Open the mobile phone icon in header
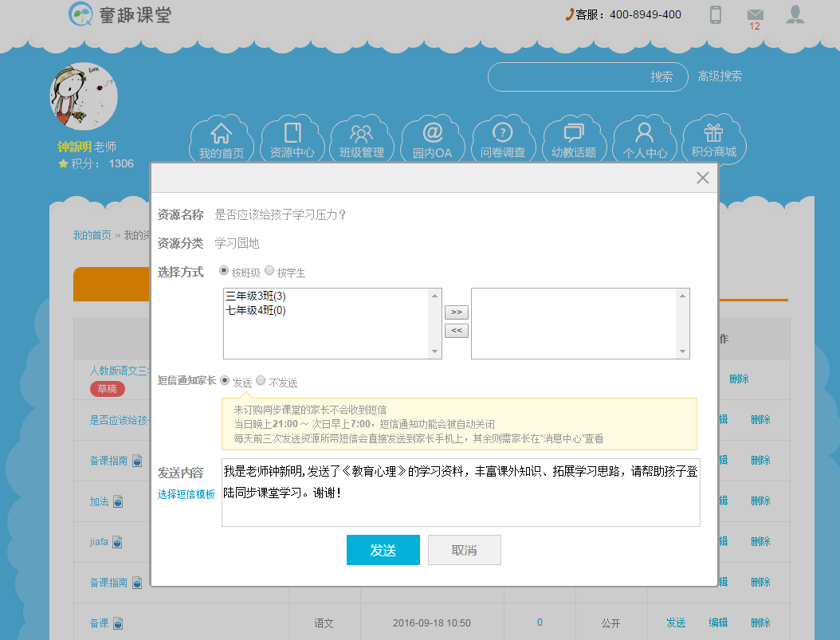This screenshot has width=840, height=640. pos(716,14)
